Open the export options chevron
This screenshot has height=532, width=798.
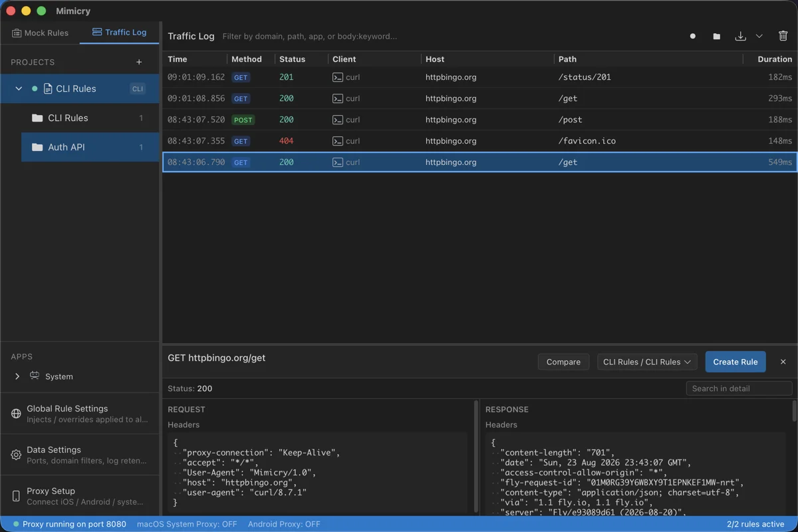point(759,36)
